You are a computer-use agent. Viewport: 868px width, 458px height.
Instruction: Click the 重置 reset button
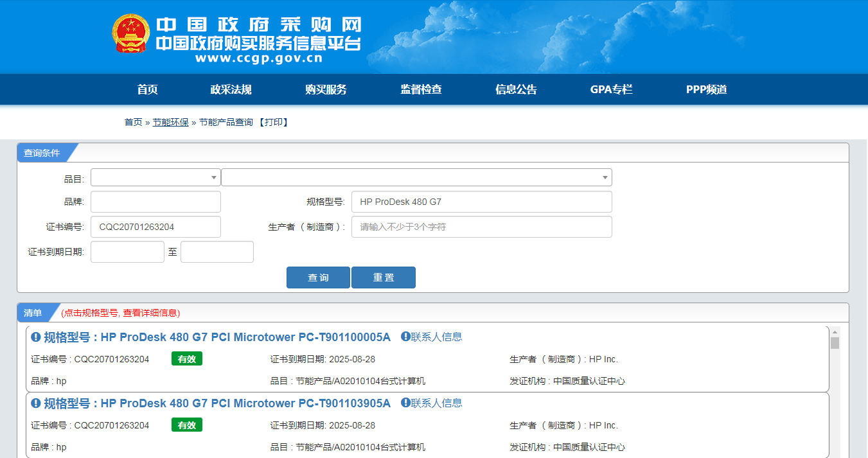pos(384,277)
